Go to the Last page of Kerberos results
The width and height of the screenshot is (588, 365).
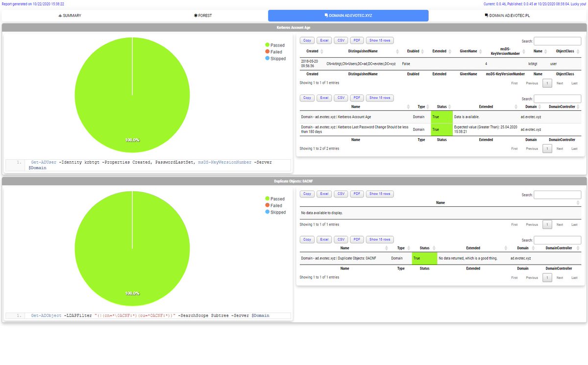(x=574, y=148)
